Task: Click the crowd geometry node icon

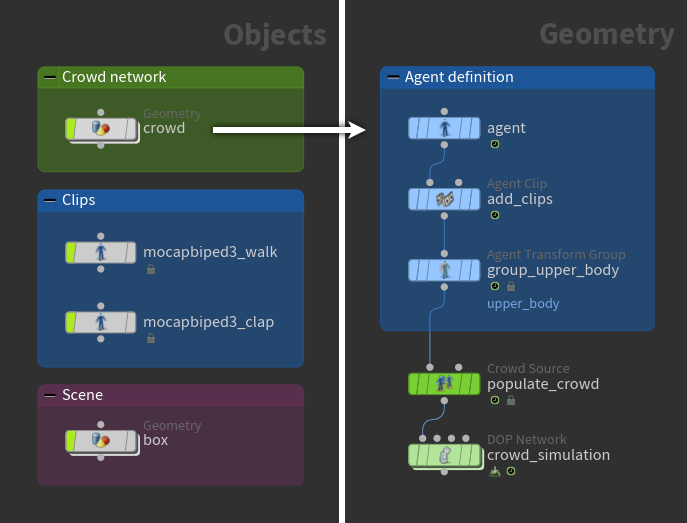Action: coord(100,129)
